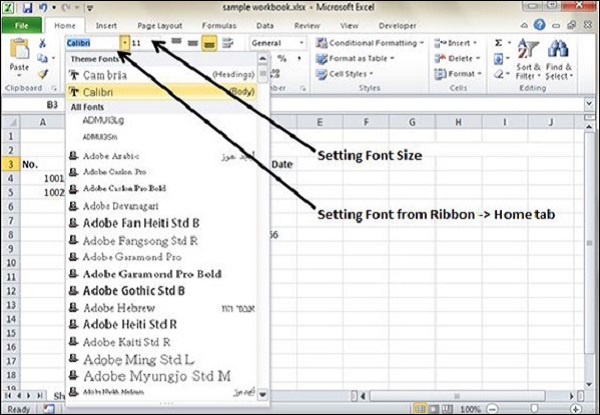Switch to the Page Layout tab
Screen dimensions: 600x415
pos(160,26)
